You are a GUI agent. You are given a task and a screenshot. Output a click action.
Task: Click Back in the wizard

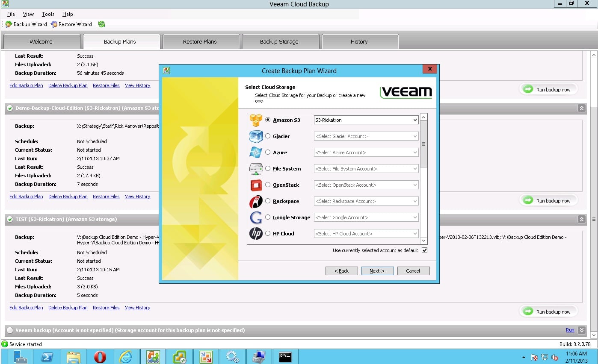[x=341, y=271]
